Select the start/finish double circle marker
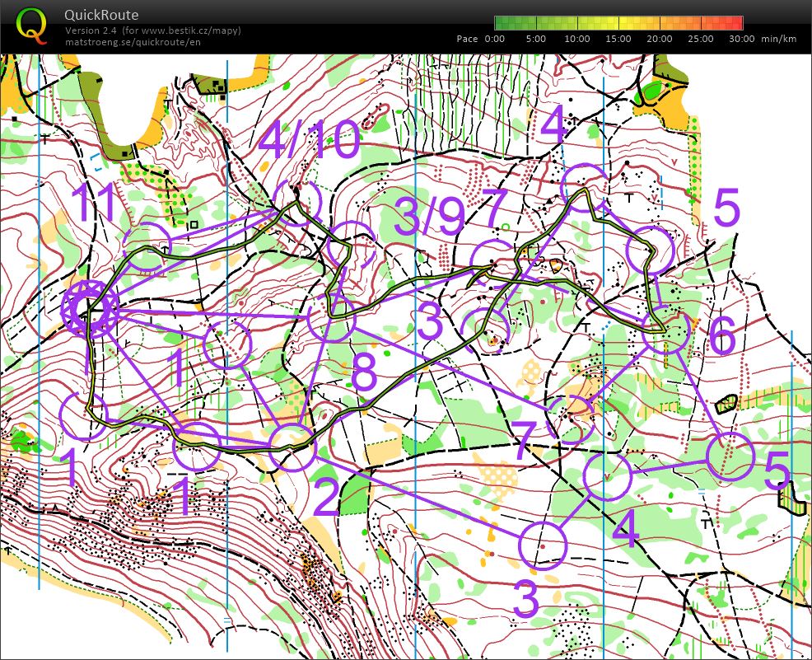812x660 pixels. tap(90, 310)
